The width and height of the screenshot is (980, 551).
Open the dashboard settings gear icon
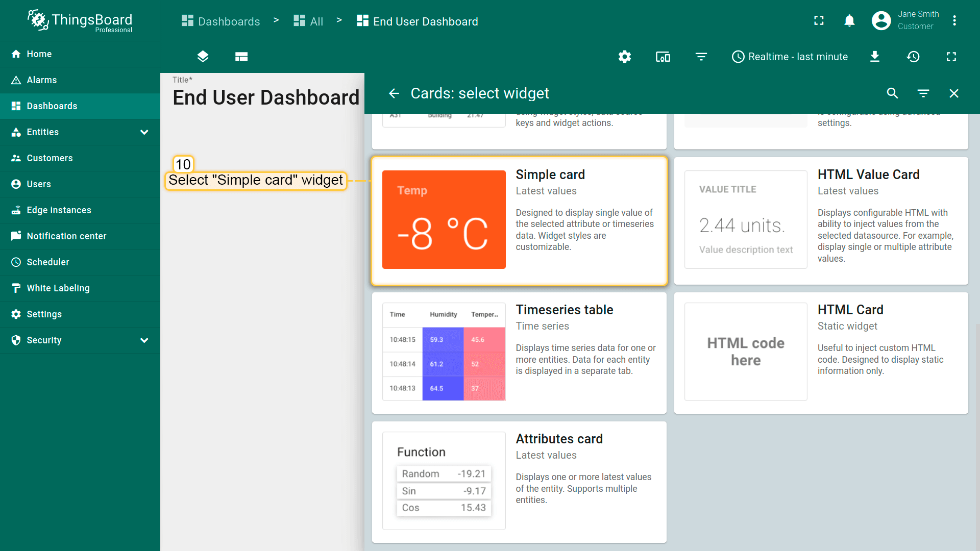(x=624, y=57)
